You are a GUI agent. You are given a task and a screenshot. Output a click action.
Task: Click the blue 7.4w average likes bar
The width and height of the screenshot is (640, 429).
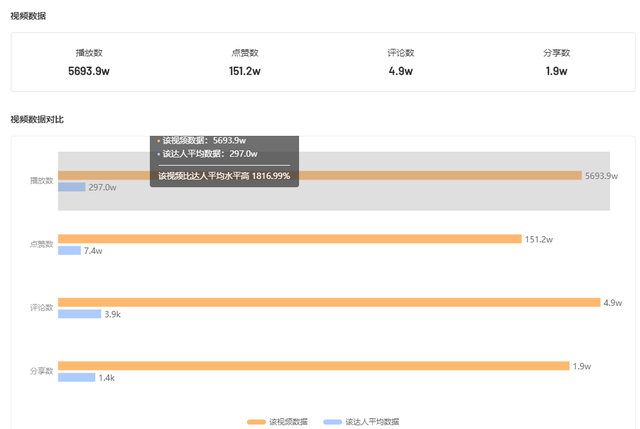point(69,250)
